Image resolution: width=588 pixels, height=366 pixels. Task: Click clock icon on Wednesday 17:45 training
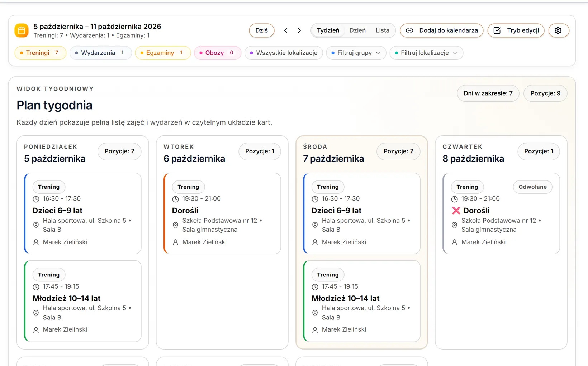315,287
